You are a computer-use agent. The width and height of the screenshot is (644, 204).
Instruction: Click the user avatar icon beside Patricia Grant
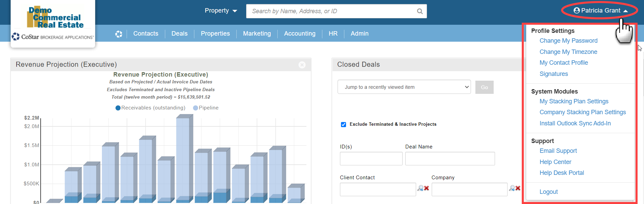pyautogui.click(x=577, y=11)
